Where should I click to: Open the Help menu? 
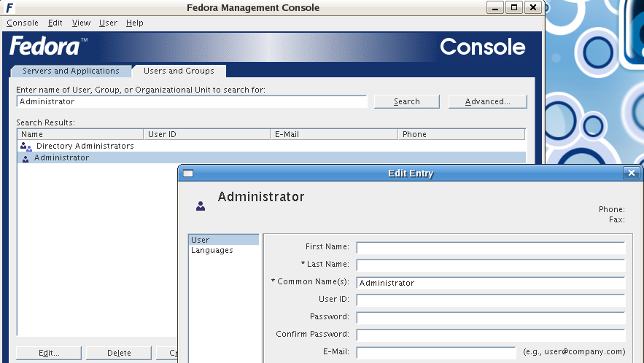135,23
